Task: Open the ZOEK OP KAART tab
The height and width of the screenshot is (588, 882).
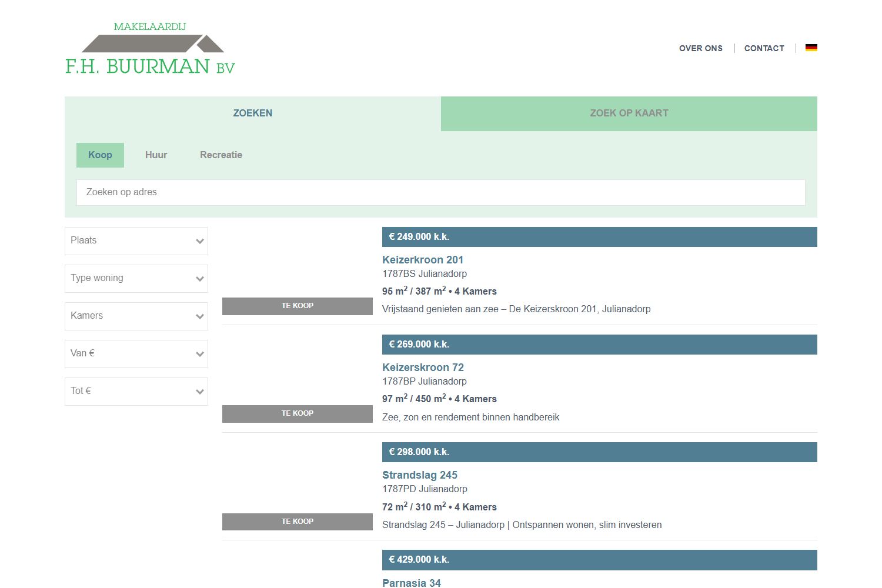Action: tap(629, 113)
